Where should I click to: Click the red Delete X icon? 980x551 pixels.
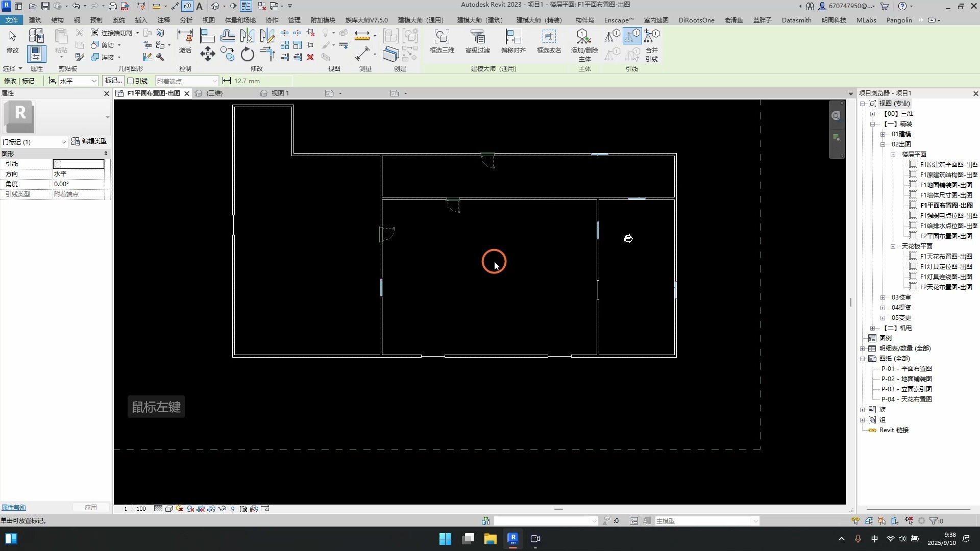click(x=310, y=57)
